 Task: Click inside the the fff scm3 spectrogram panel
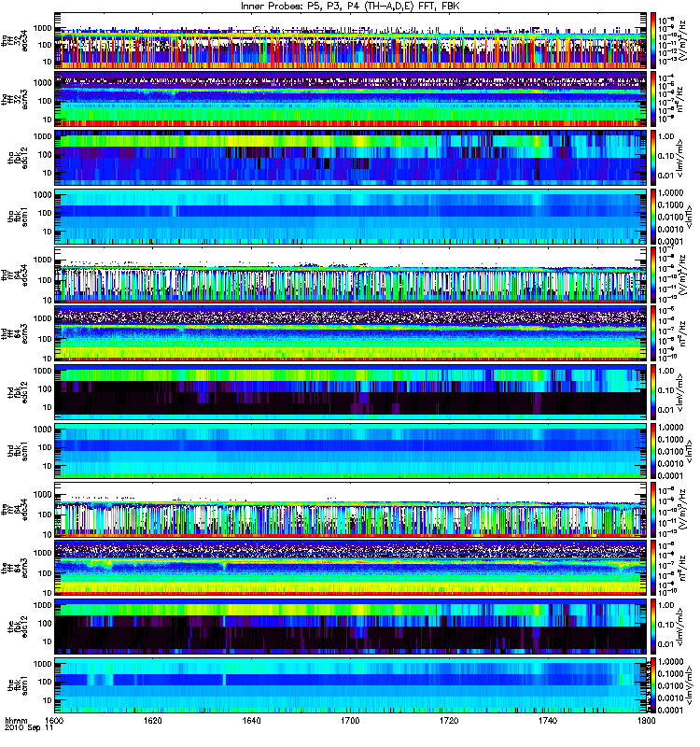click(350, 568)
